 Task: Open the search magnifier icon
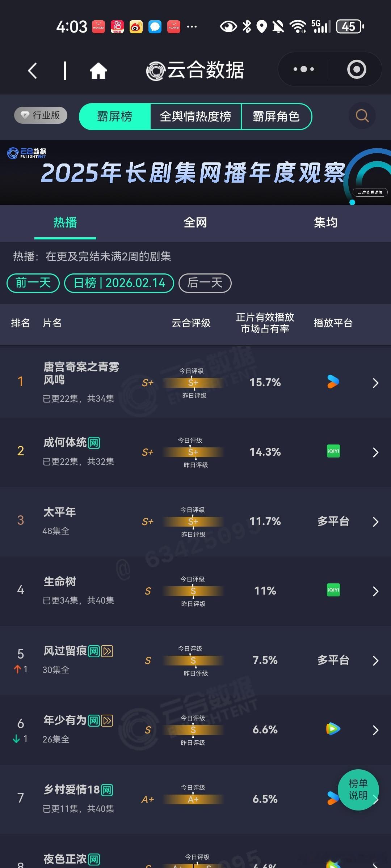[362, 116]
